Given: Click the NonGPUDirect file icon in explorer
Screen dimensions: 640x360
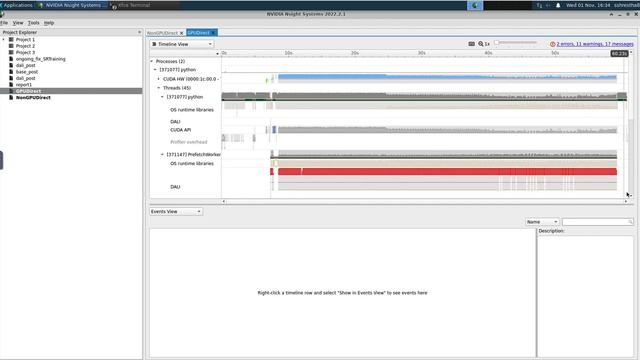Looking at the screenshot, I should pos(11,98).
